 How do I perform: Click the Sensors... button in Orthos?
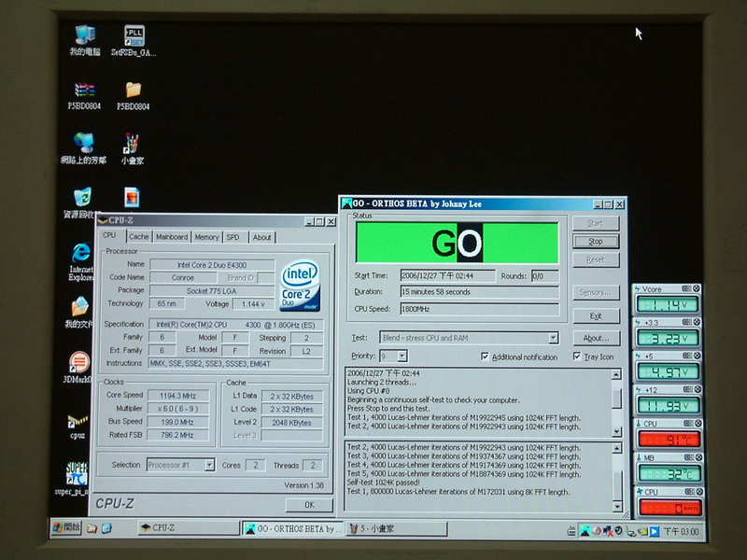596,292
